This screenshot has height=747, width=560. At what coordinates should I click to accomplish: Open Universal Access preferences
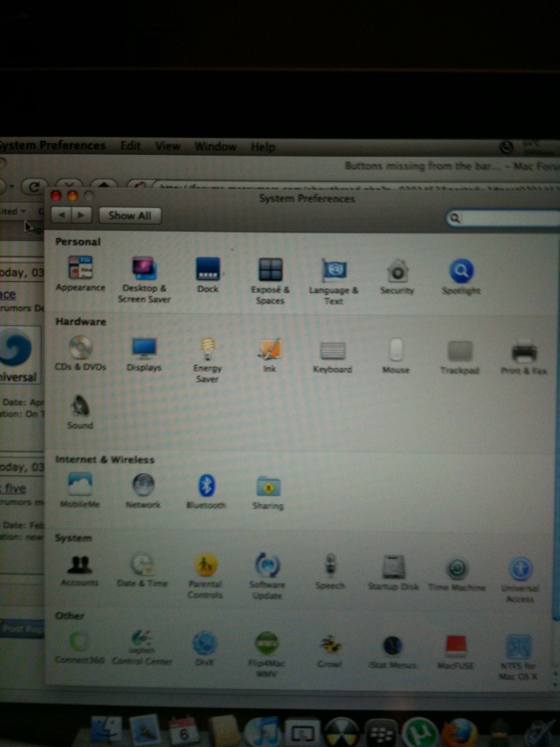[x=520, y=580]
